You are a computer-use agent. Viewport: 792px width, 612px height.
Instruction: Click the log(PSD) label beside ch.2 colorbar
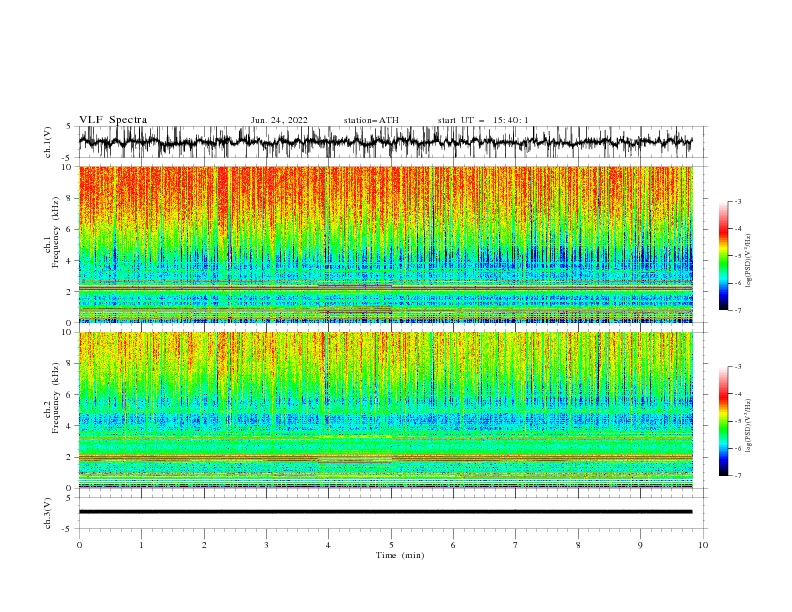pos(749,425)
